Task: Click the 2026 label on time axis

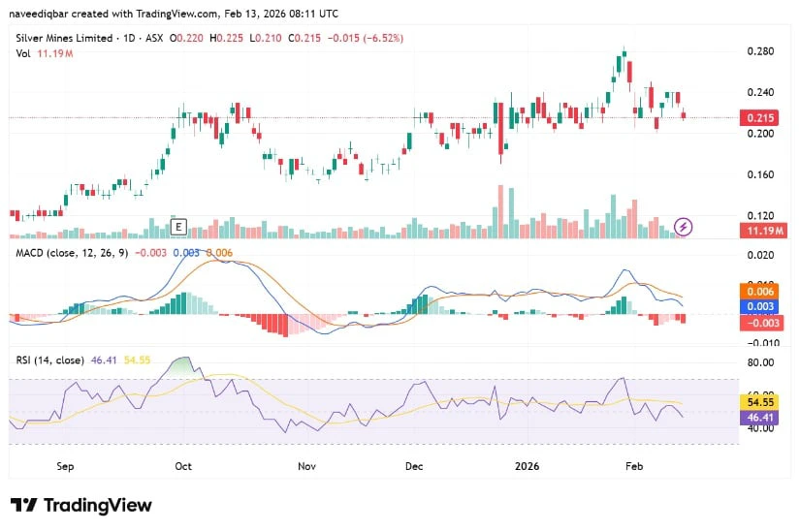Action: [x=528, y=466]
